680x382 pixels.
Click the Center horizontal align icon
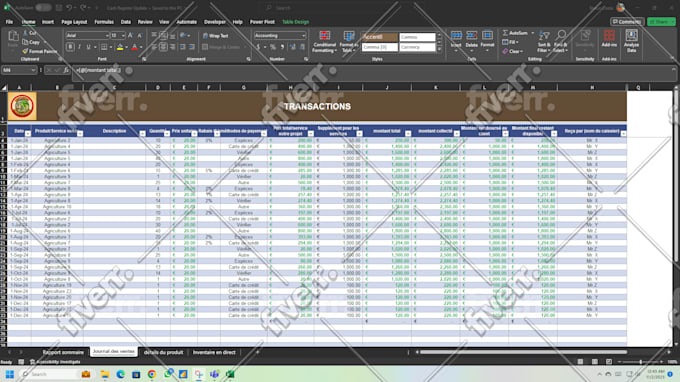point(163,47)
